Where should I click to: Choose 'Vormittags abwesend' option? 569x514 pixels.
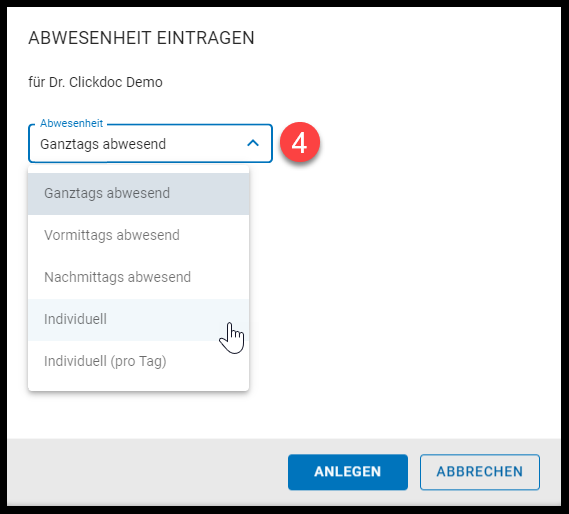138,235
